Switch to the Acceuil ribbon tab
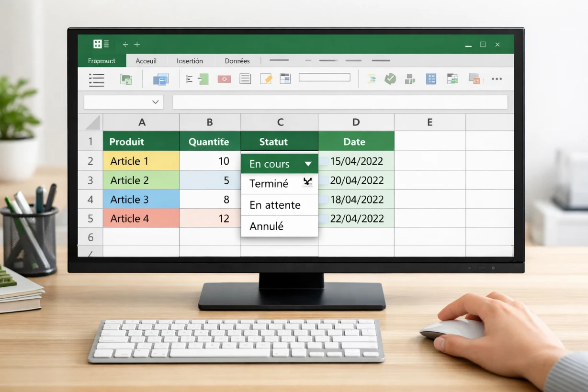 (x=146, y=61)
